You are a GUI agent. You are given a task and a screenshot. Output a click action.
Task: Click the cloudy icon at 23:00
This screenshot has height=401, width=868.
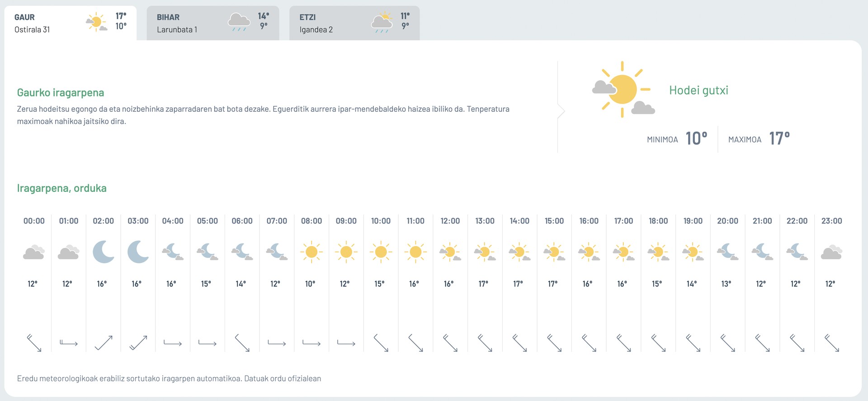(x=832, y=252)
